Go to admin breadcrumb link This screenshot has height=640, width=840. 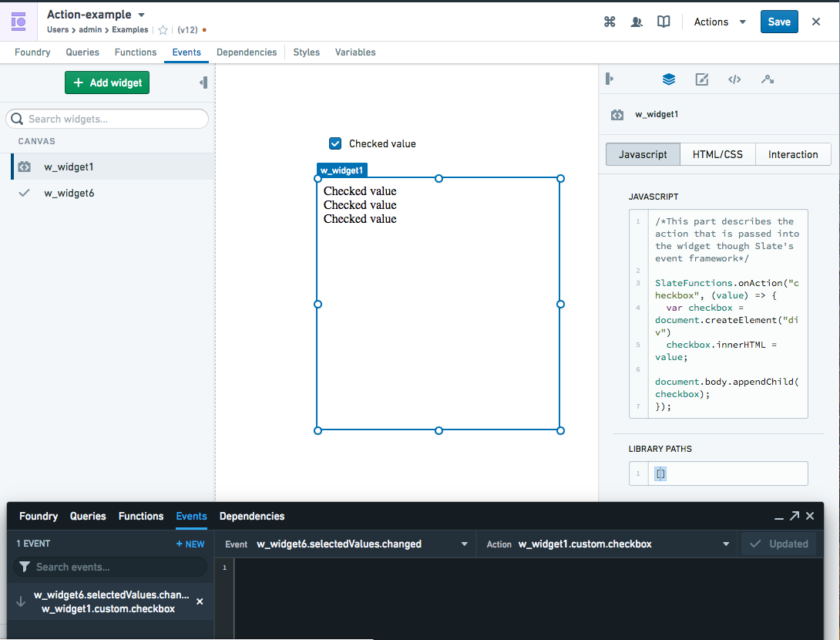click(x=90, y=30)
